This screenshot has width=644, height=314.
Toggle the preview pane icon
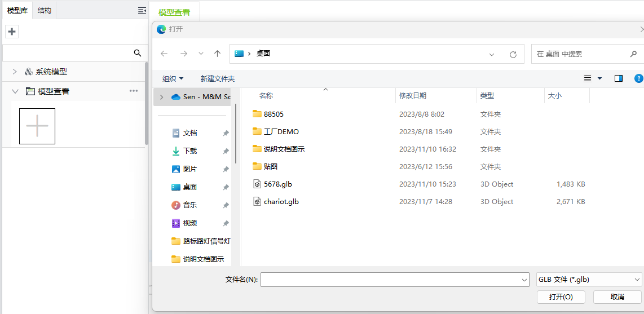(x=618, y=78)
